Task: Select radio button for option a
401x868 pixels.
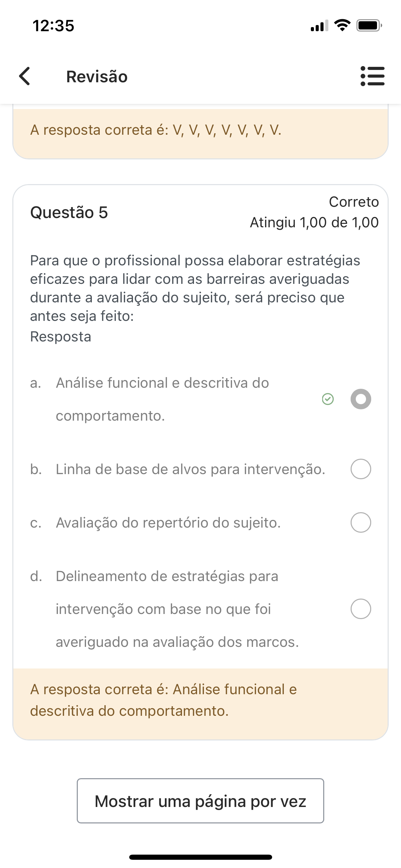Action: point(361,399)
